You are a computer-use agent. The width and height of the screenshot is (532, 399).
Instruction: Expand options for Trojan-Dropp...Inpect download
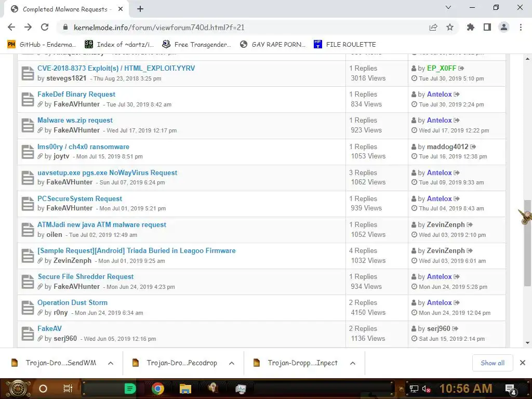353,363
